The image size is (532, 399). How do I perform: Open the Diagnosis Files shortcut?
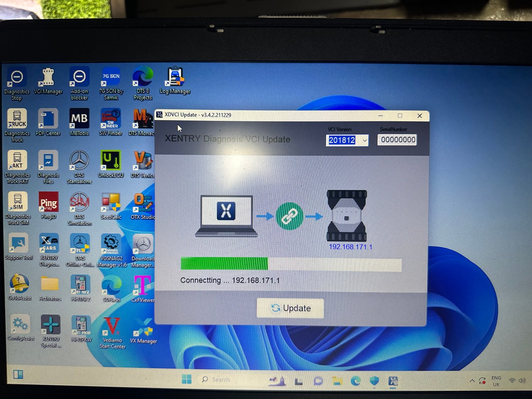coord(48,167)
